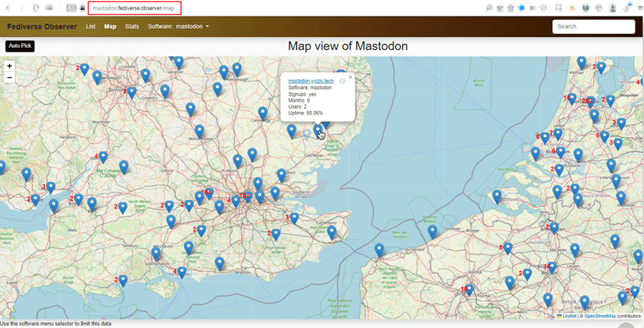Screen dimensions: 644x328
Task: Select the Dordrecht marker labeled 2
Action: pyautogui.click(x=559, y=170)
